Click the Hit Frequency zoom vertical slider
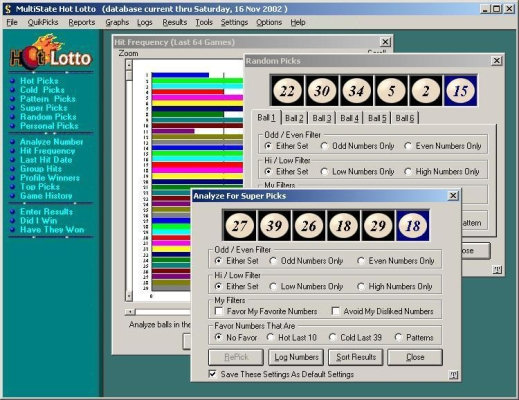The height and width of the screenshot is (400, 519). (x=129, y=76)
